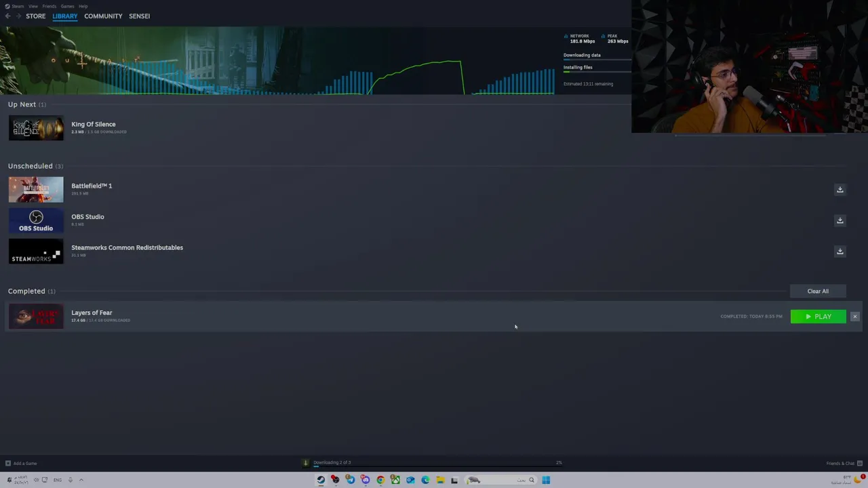This screenshot has width=868, height=488.
Task: Select Battlefield 1 title text
Action: point(92,186)
